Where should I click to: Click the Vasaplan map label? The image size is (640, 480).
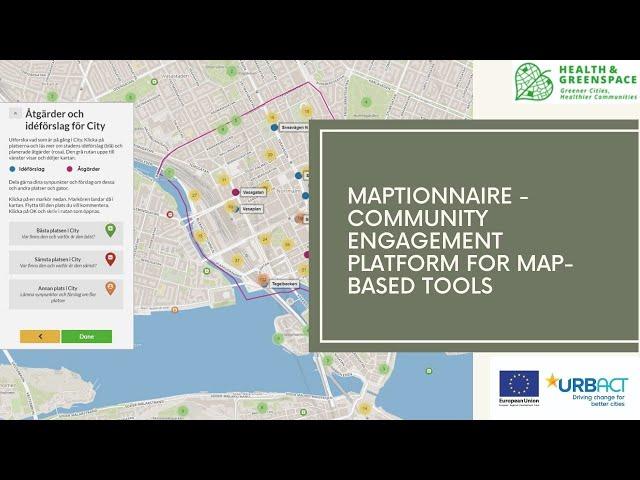pos(252,209)
